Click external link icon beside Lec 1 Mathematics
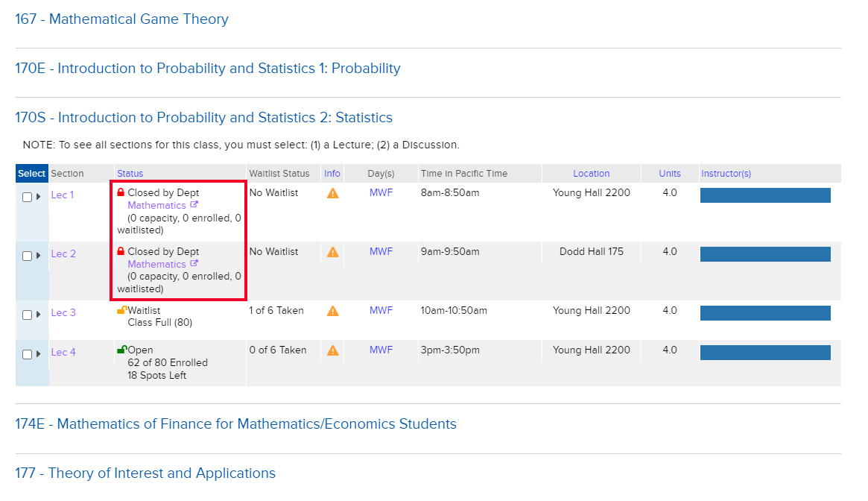Screen dimensions: 868x501 tap(194, 204)
